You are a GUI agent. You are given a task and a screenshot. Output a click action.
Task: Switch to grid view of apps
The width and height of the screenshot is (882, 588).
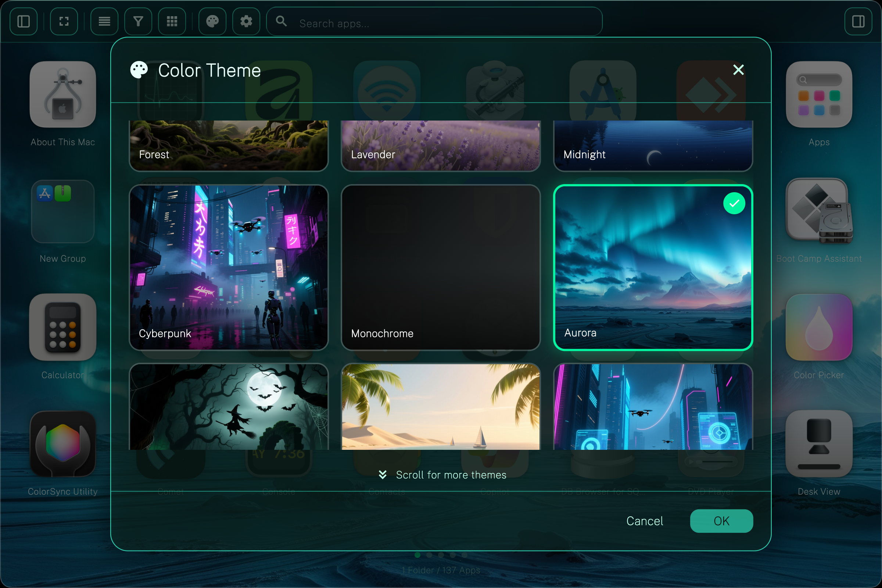172,21
